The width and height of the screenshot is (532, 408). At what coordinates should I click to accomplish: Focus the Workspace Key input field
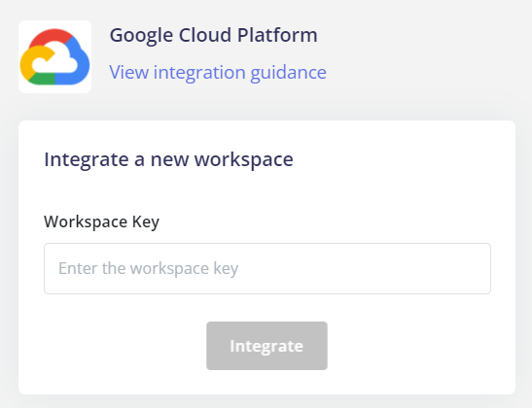(x=267, y=268)
